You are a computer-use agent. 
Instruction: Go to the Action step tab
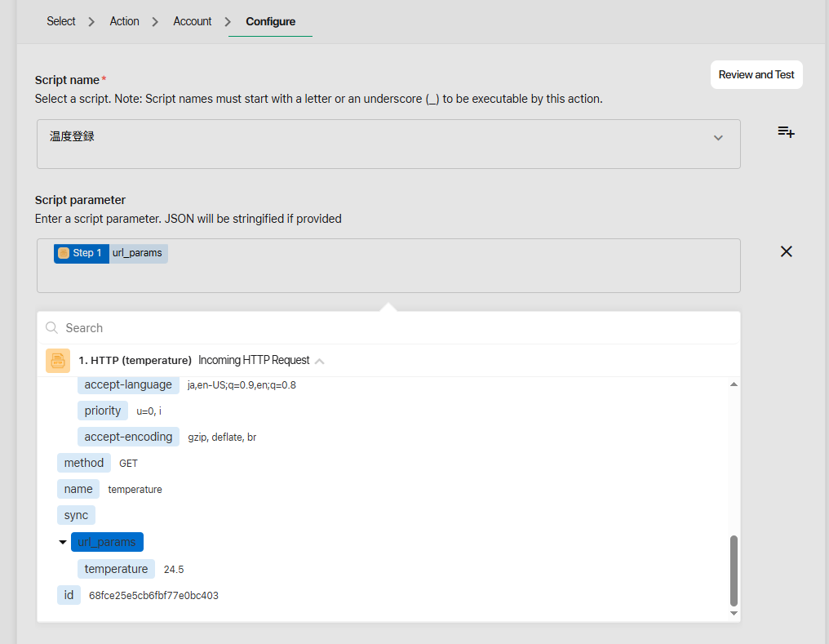124,21
